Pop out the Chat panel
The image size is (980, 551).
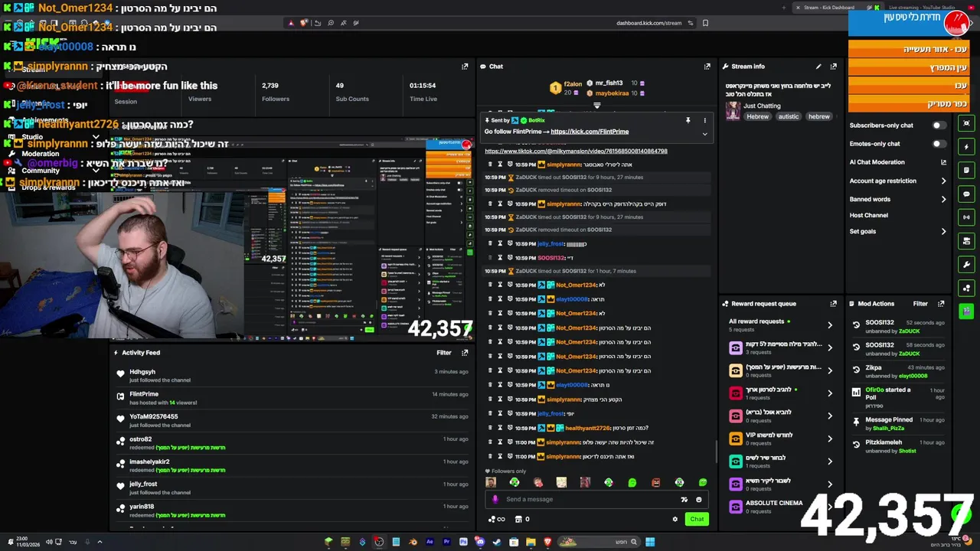coord(707,67)
